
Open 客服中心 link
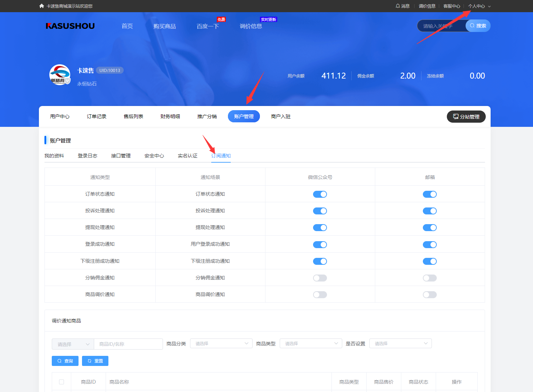click(x=452, y=6)
